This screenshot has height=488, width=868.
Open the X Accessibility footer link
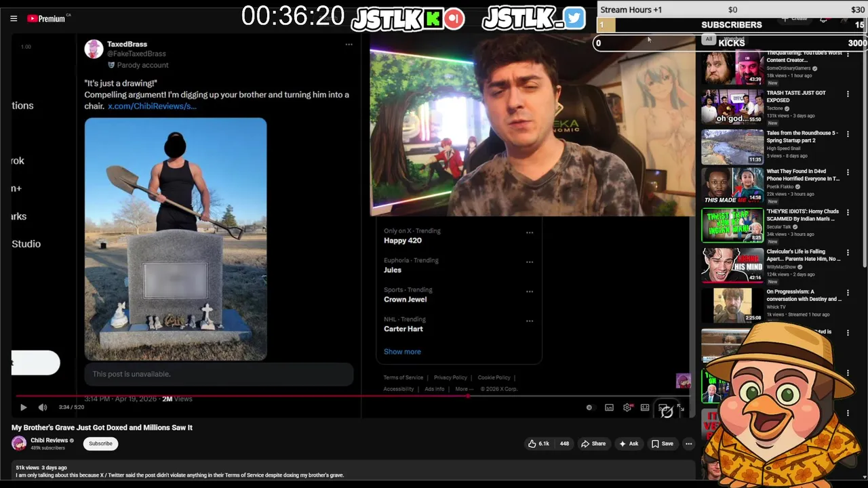point(399,389)
